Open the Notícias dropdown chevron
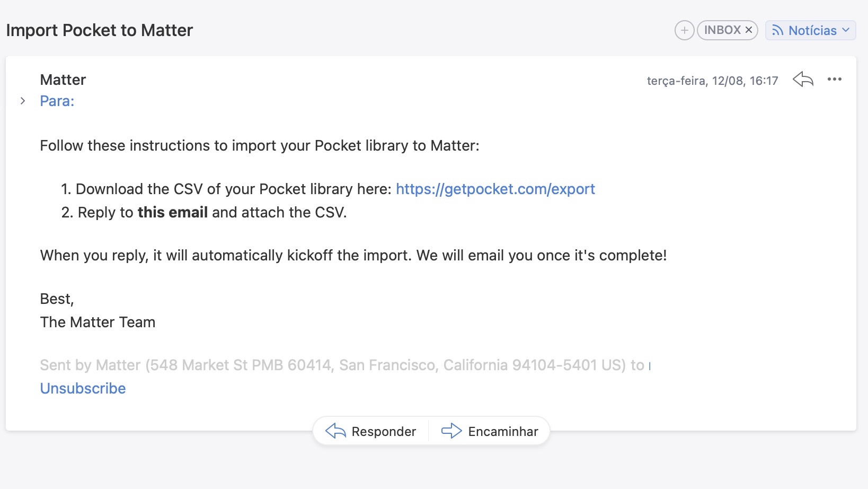 pos(846,30)
